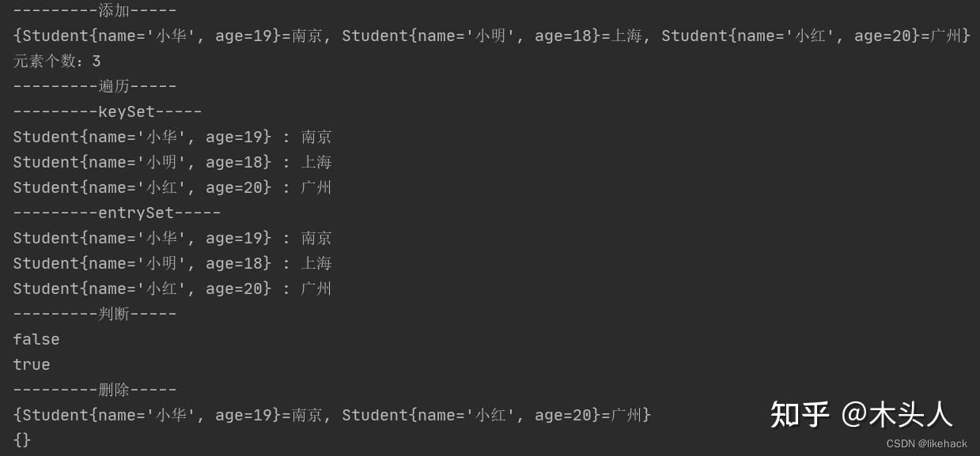Click 小华 南京 line under entrySet
The width and height of the screenshot is (980, 456).
pyautogui.click(x=172, y=238)
